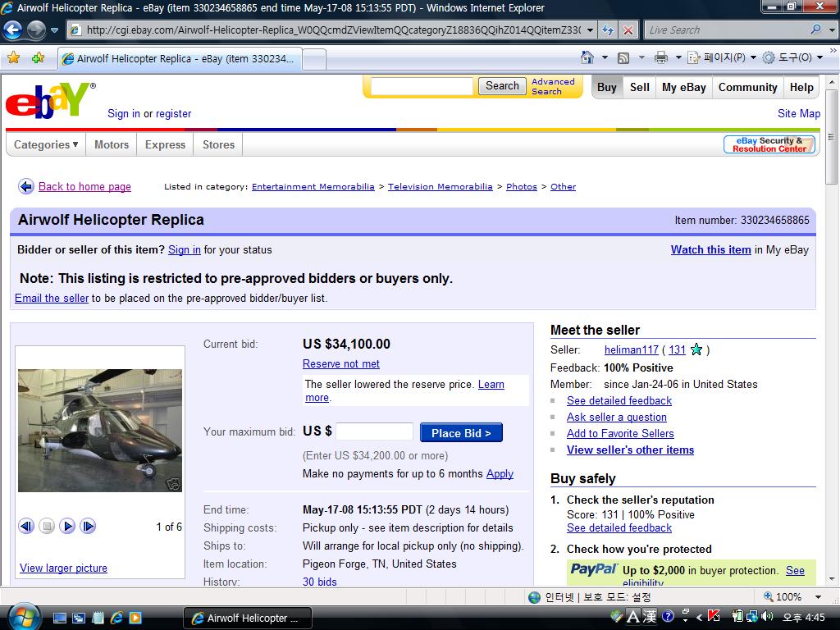Go to previous picture in slideshow
The height and width of the screenshot is (630, 840).
pyautogui.click(x=25, y=526)
